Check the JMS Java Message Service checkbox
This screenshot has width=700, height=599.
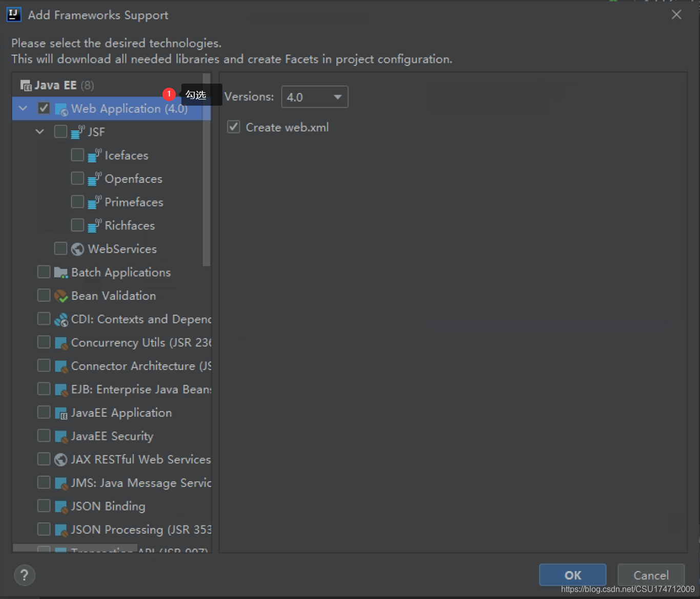coord(44,483)
